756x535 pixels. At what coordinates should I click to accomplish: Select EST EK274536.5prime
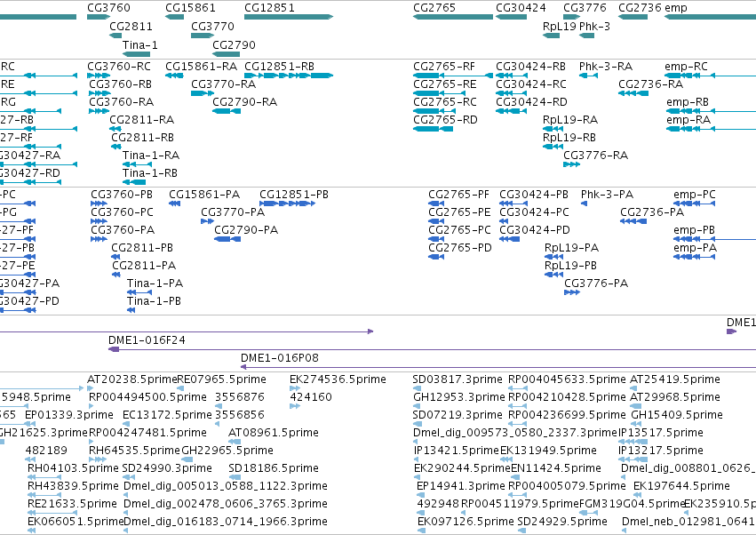point(338,379)
